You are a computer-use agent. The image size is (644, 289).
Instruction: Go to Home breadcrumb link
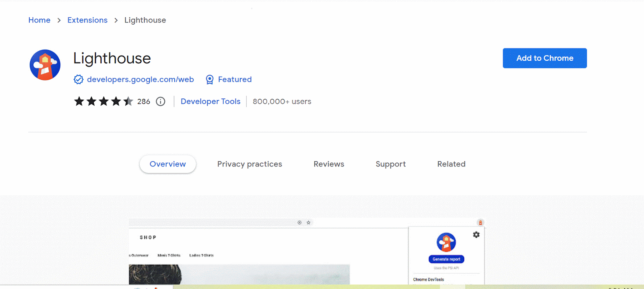click(39, 20)
